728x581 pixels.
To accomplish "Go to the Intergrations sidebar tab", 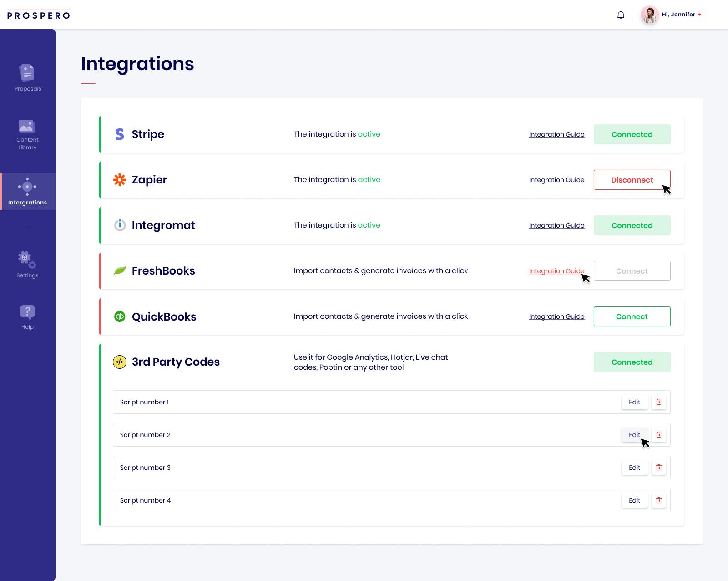I will click(28, 191).
